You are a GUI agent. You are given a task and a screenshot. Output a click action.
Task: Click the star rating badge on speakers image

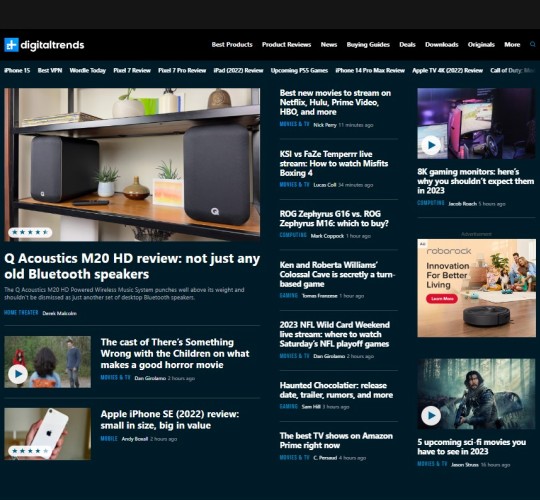point(30,232)
